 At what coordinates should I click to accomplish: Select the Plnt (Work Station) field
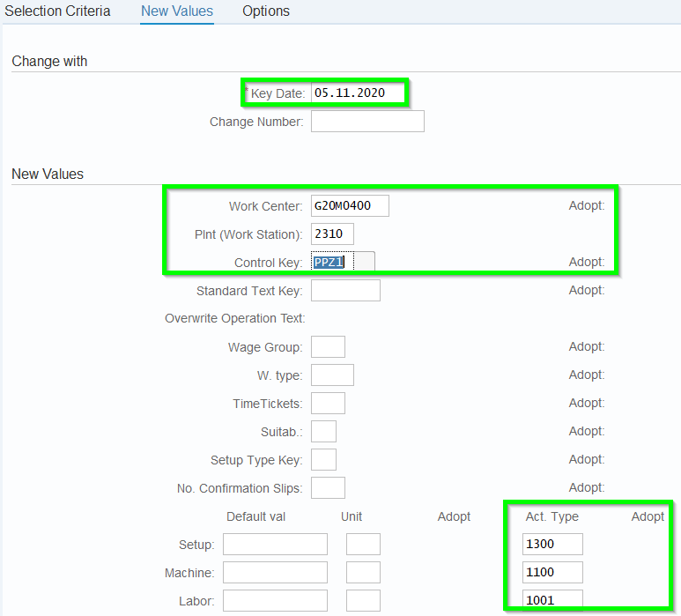pos(332,234)
